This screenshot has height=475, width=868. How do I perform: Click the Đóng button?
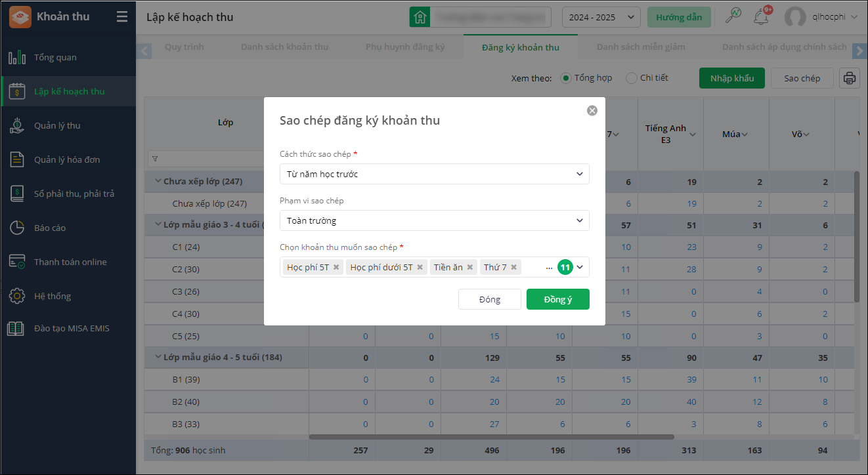[x=490, y=299]
